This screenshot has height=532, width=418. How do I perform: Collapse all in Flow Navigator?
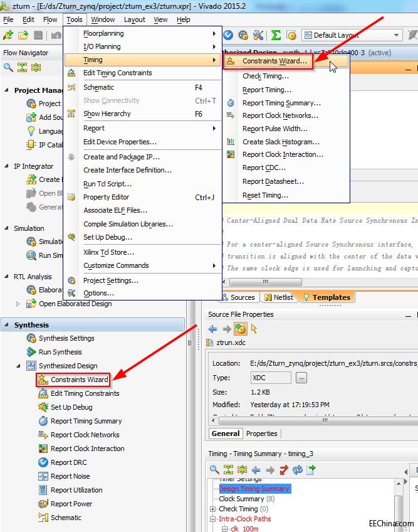[22, 67]
